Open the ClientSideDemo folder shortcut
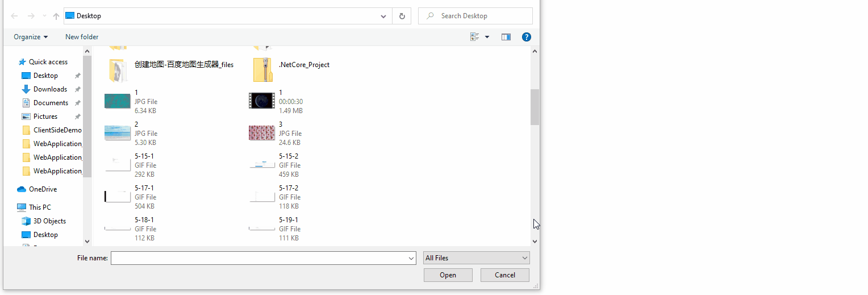868x295 pixels. [x=57, y=130]
